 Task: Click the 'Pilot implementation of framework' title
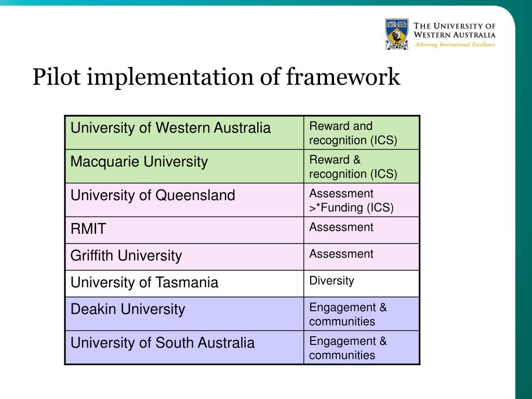point(216,76)
